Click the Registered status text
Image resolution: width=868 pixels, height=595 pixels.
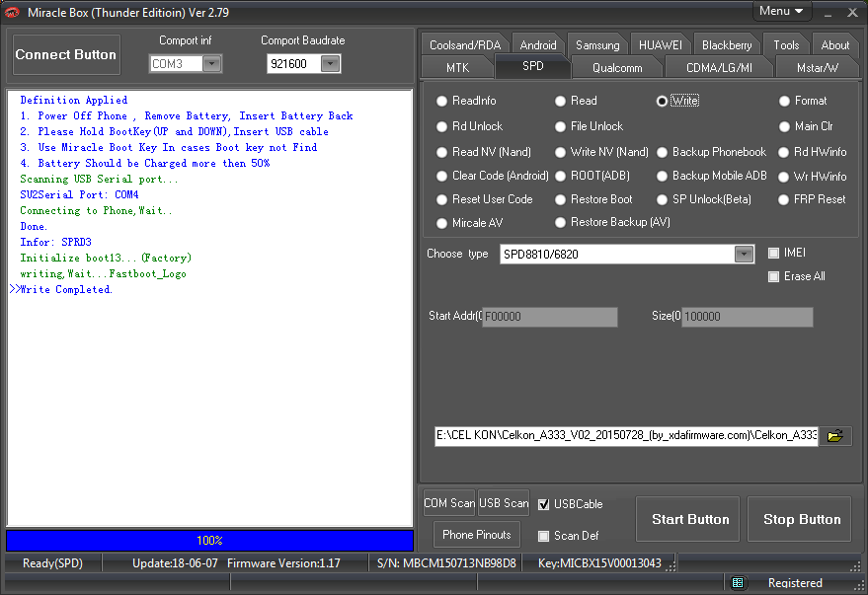coord(795,583)
